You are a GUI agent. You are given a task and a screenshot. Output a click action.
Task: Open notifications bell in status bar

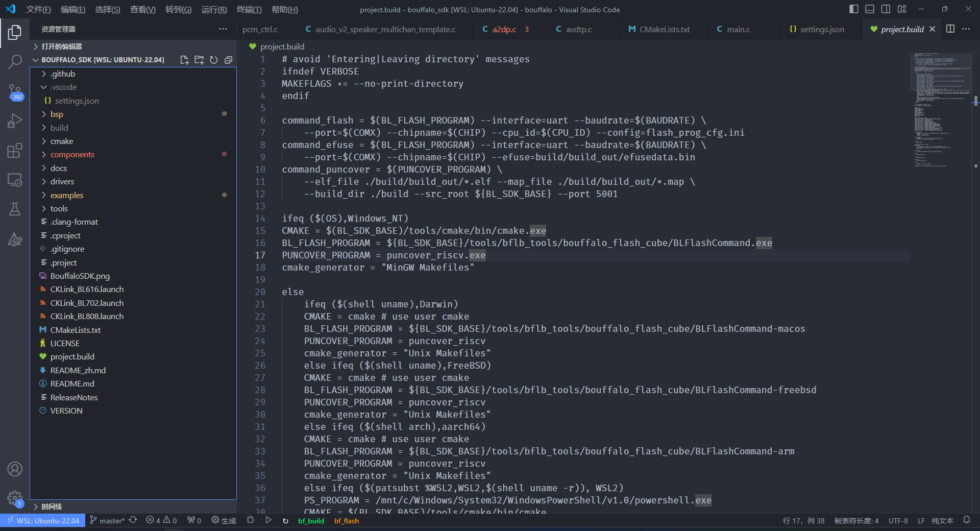click(x=967, y=520)
